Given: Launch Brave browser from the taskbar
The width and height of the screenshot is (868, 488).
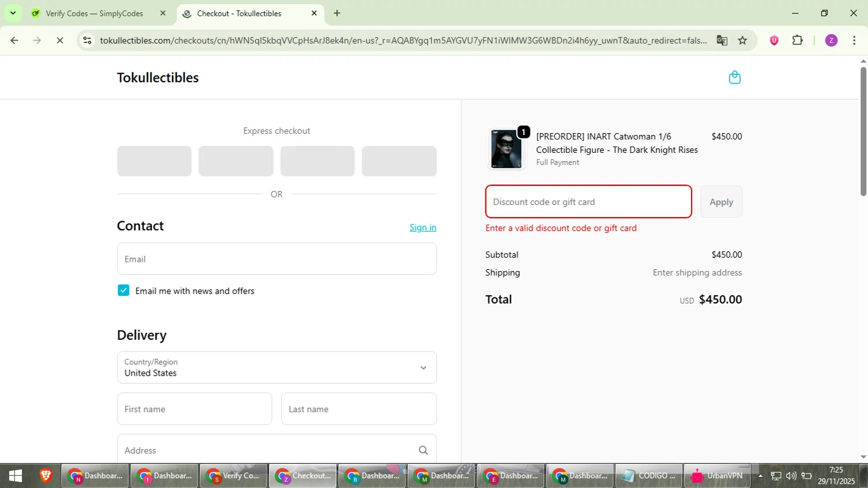Looking at the screenshot, I should pos(46,476).
